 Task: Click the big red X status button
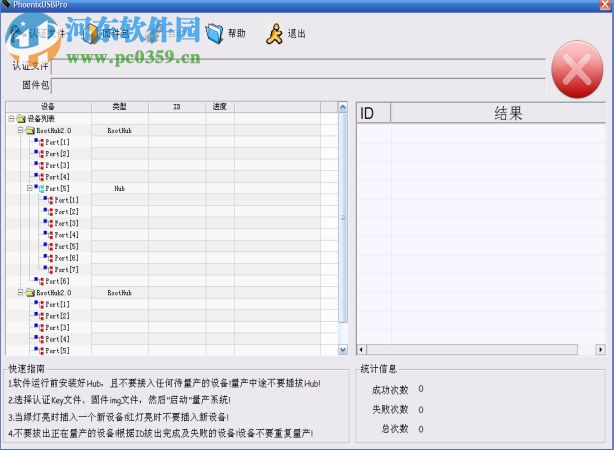pos(577,70)
